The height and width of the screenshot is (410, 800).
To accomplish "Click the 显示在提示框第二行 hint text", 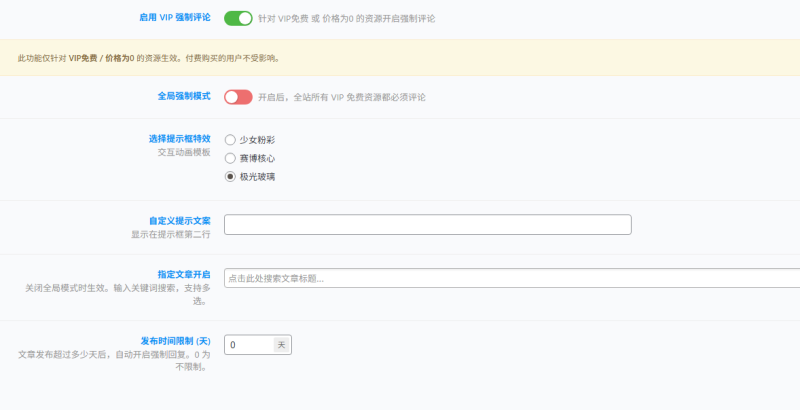I will [170, 235].
